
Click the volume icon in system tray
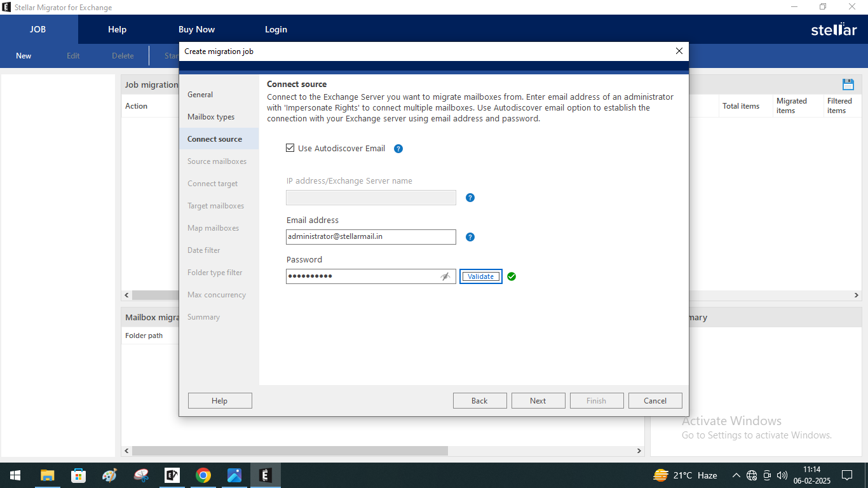(x=782, y=475)
